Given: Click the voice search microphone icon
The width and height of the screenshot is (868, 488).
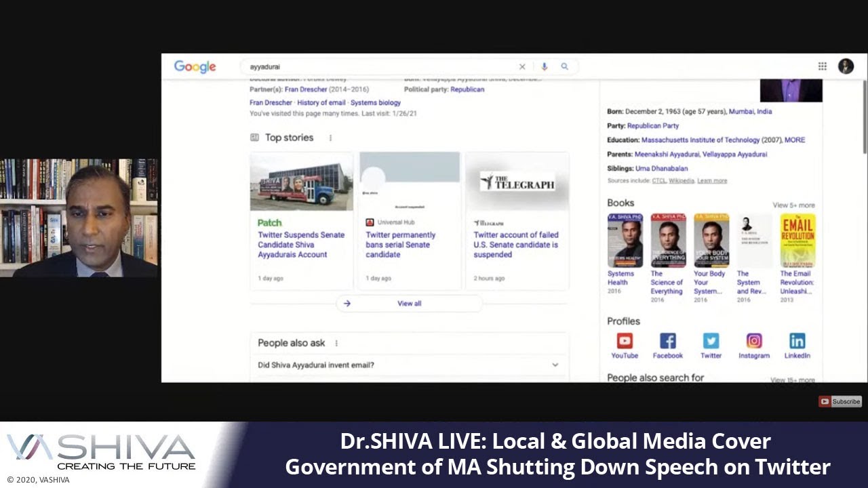Looking at the screenshot, I should point(544,66).
